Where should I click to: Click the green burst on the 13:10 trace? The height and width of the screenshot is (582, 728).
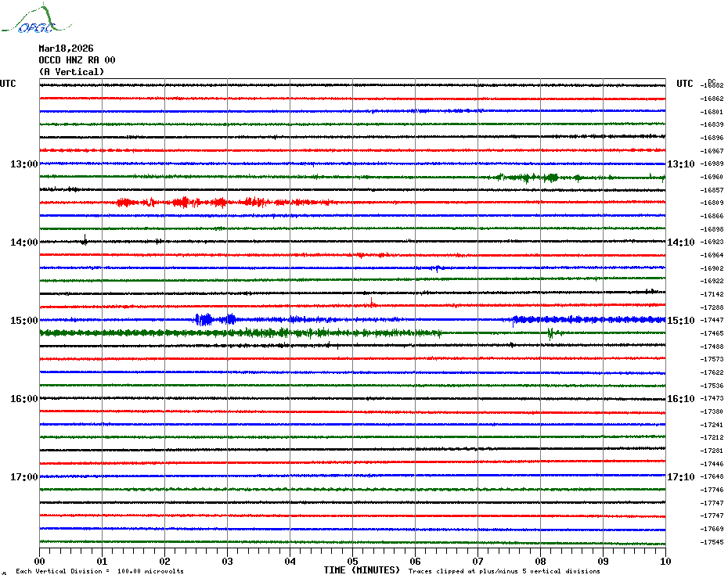540,178
